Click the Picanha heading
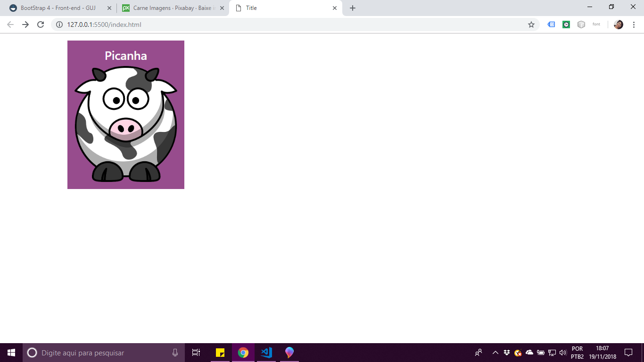Viewport: 644px width, 362px height. [126, 56]
